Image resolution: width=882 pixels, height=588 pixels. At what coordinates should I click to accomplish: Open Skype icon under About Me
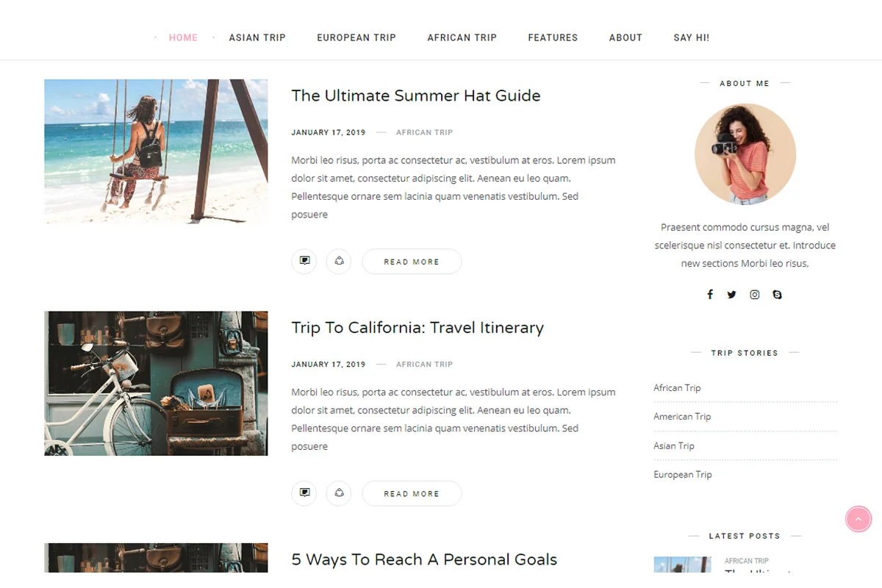click(x=777, y=295)
